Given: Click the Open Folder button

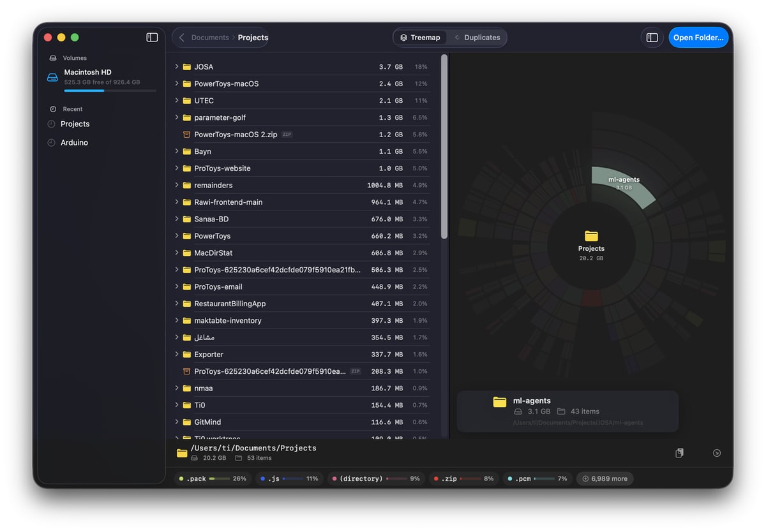Looking at the screenshot, I should 698,38.
